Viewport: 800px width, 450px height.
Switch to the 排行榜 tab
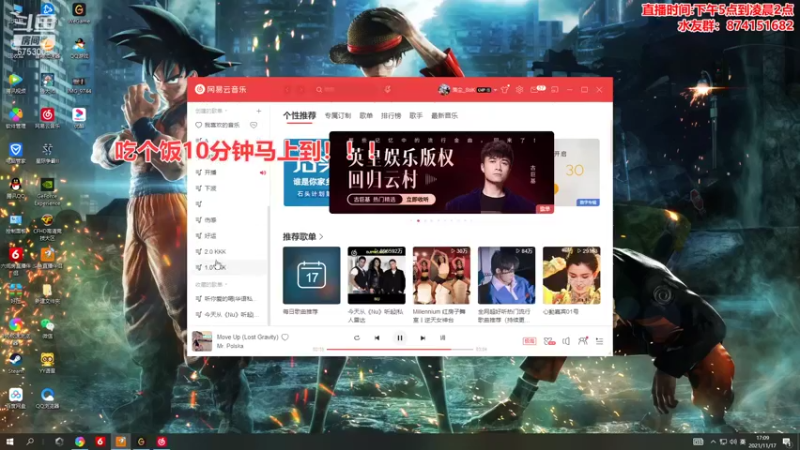(391, 116)
